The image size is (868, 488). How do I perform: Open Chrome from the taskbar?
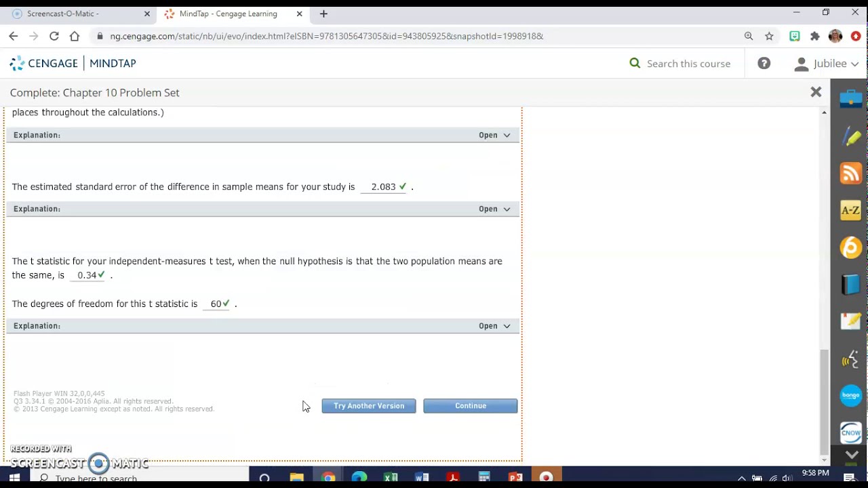tap(328, 478)
